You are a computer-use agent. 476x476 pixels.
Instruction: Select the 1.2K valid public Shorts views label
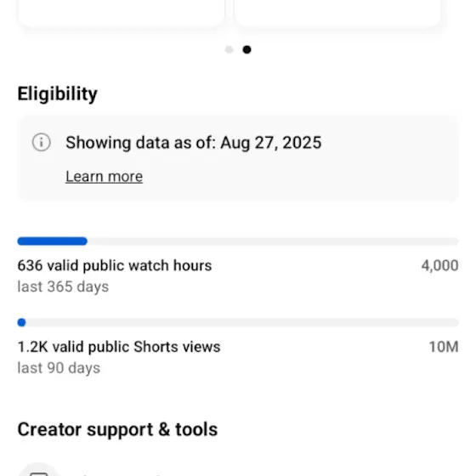point(119,347)
